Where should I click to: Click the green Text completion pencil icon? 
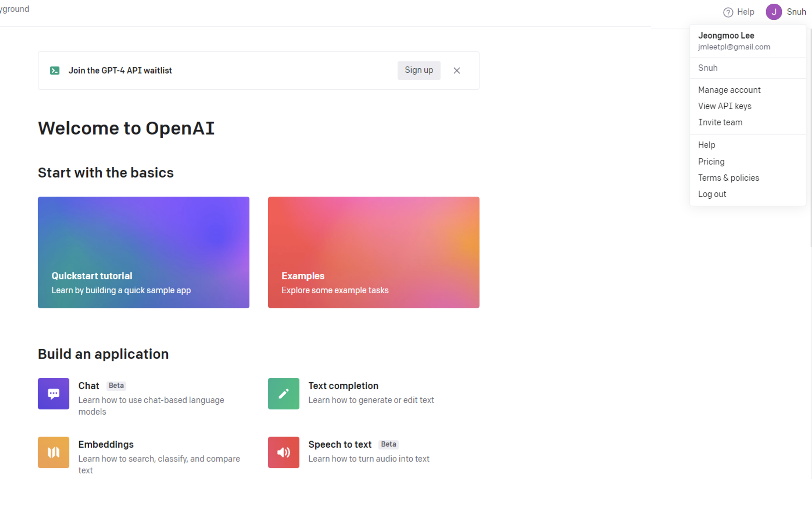(x=284, y=394)
